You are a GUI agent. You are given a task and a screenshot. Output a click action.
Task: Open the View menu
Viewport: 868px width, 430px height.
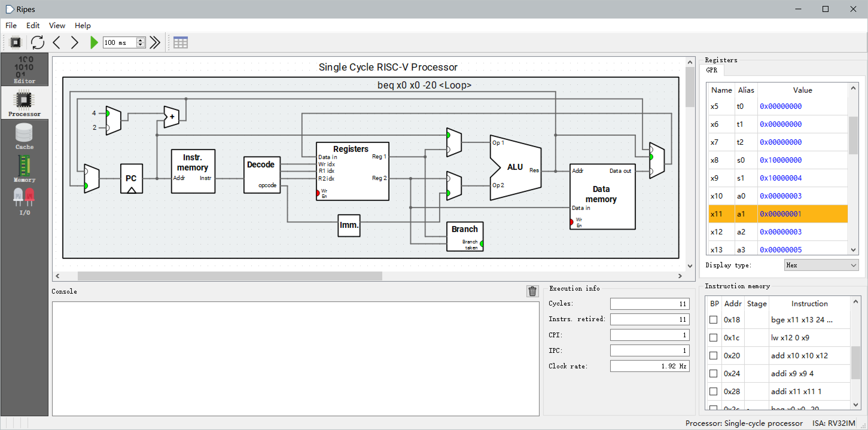tap(57, 25)
